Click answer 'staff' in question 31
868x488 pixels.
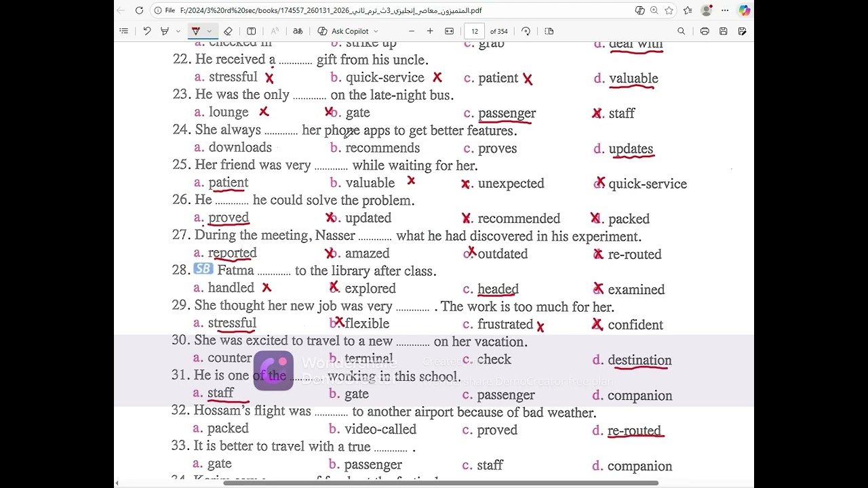tap(220, 393)
